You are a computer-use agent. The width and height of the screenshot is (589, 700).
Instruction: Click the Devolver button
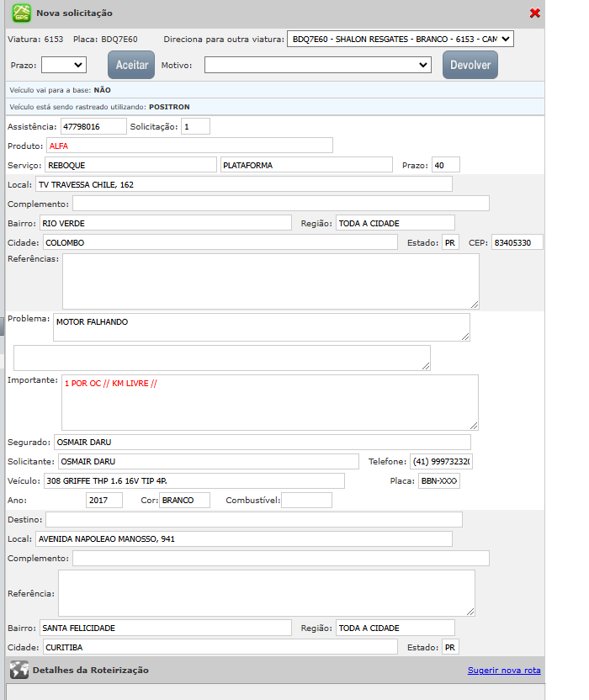470,65
